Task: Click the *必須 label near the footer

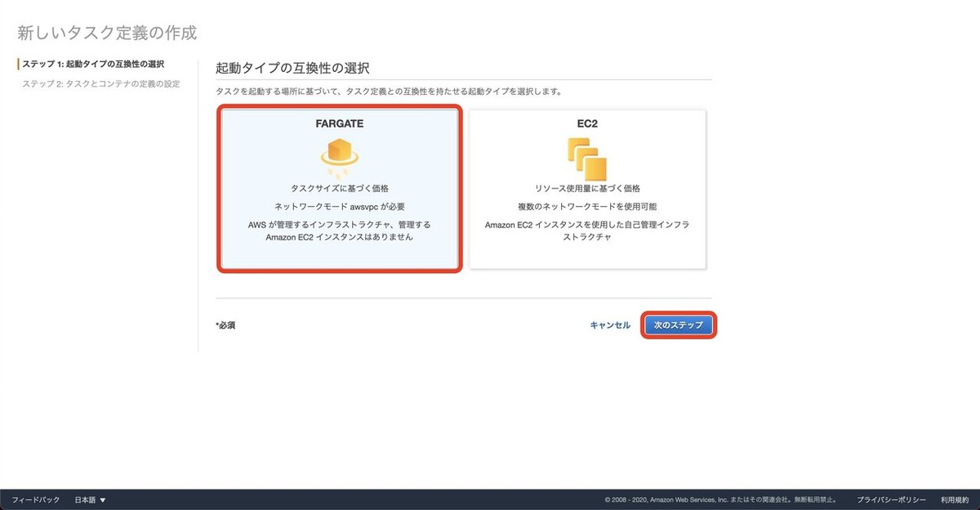Action: coord(225,324)
